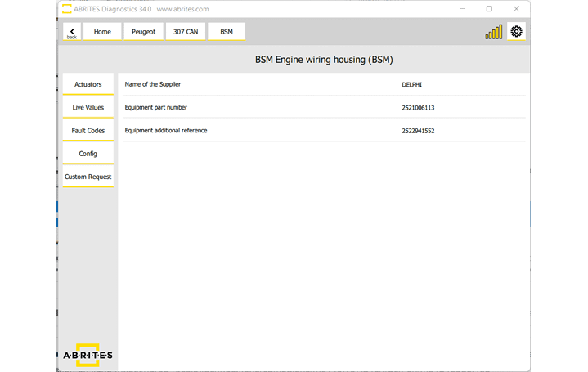Navigate to 307 CAN breadcrumb
The image size is (588, 372).
point(184,32)
